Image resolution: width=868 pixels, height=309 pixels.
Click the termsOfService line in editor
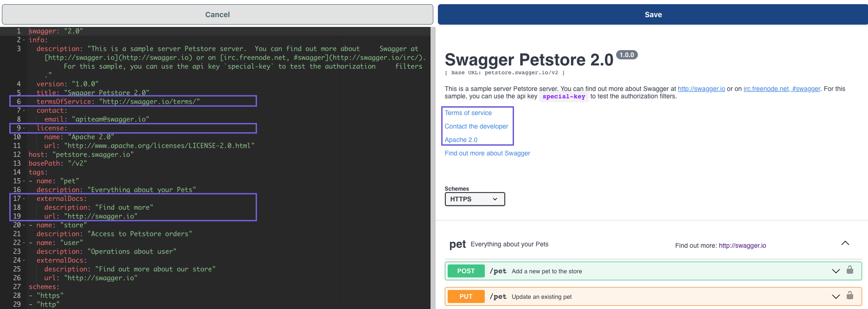tap(118, 102)
